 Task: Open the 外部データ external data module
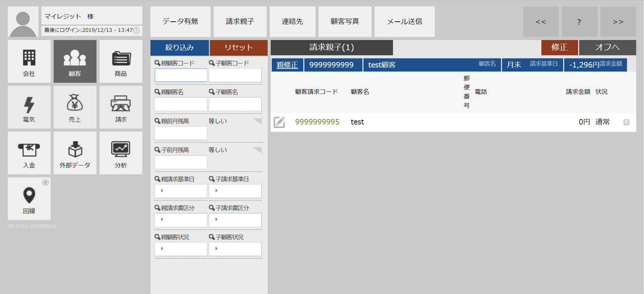coord(75,153)
